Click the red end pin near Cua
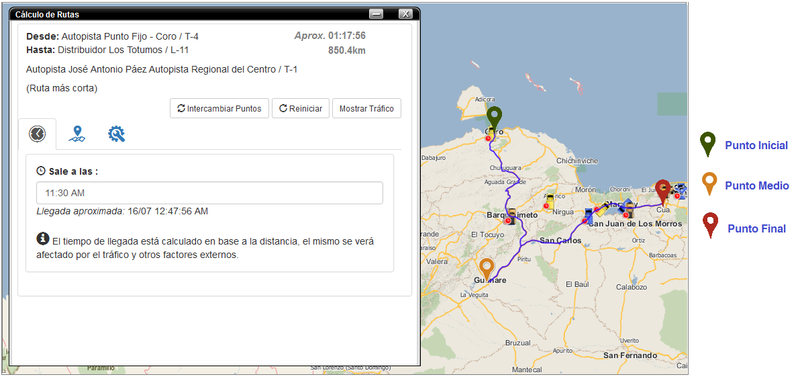This screenshot has width=800, height=383. pyautogui.click(x=662, y=192)
